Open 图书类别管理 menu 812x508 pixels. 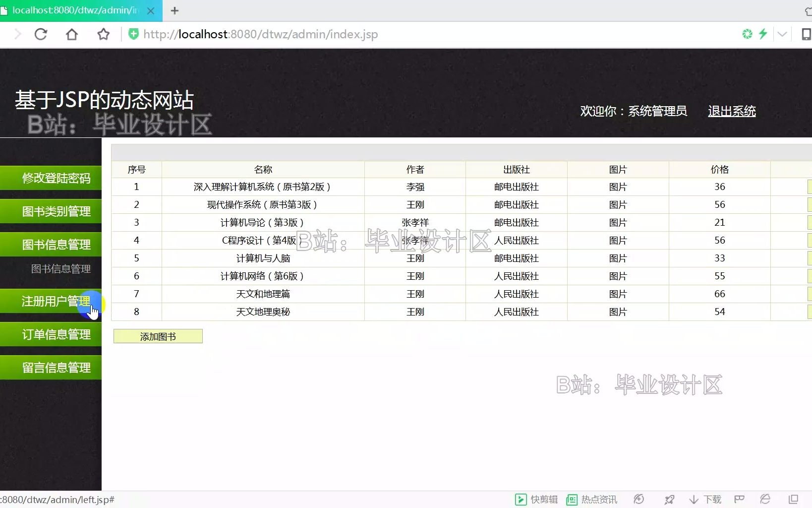coord(51,211)
